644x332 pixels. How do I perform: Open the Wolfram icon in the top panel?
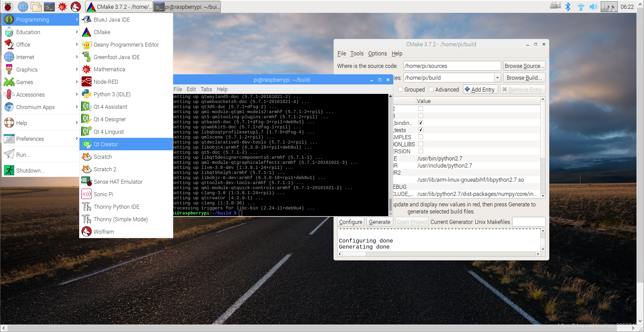[76, 6]
